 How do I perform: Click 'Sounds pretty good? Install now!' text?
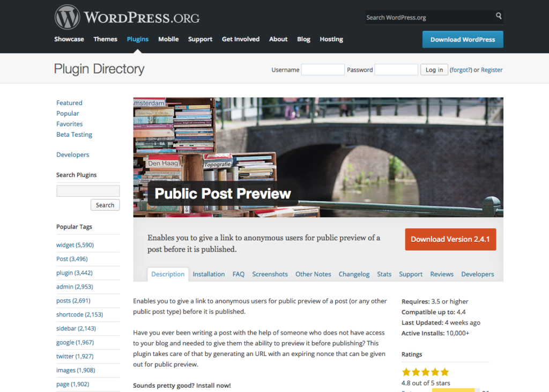[x=182, y=386]
